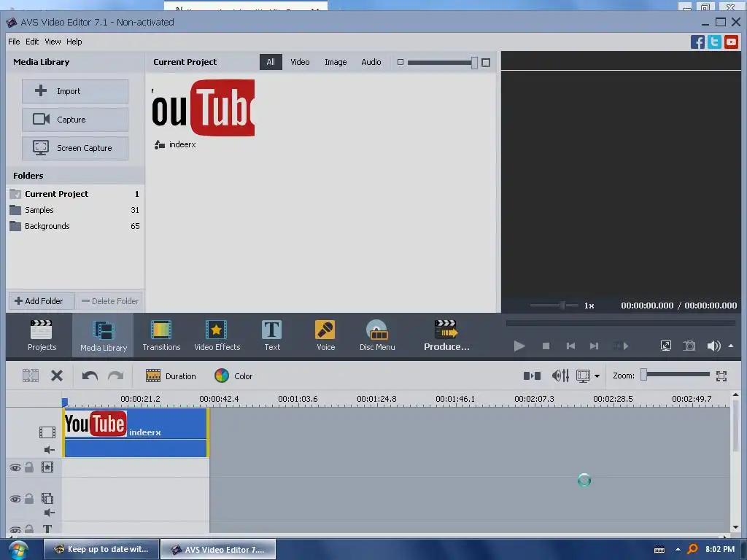Filter media by Audio
This screenshot has height=560, width=747.
[x=371, y=62]
